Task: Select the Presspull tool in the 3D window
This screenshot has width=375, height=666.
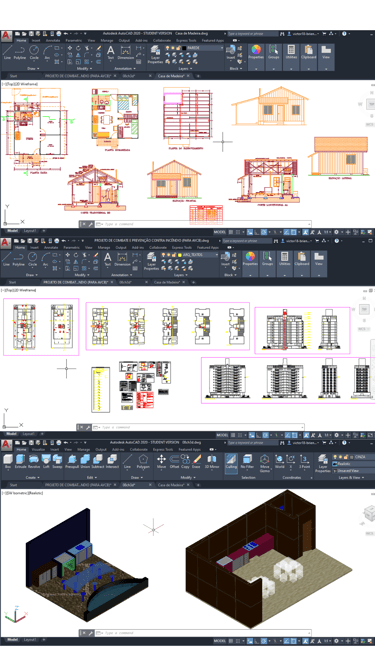Action: click(72, 461)
